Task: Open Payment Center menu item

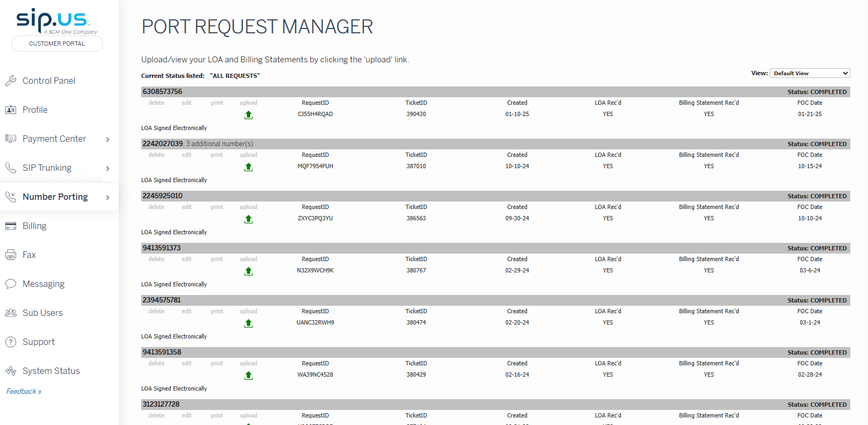Action: pos(54,139)
